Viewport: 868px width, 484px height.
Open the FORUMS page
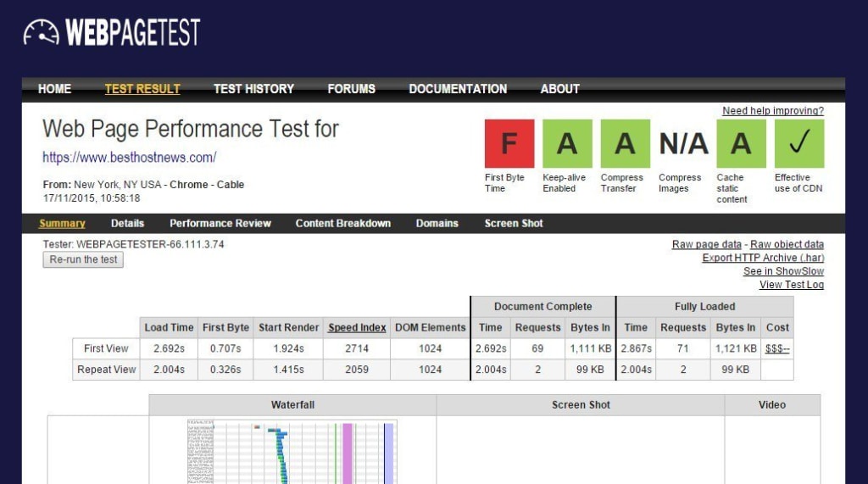(x=351, y=89)
